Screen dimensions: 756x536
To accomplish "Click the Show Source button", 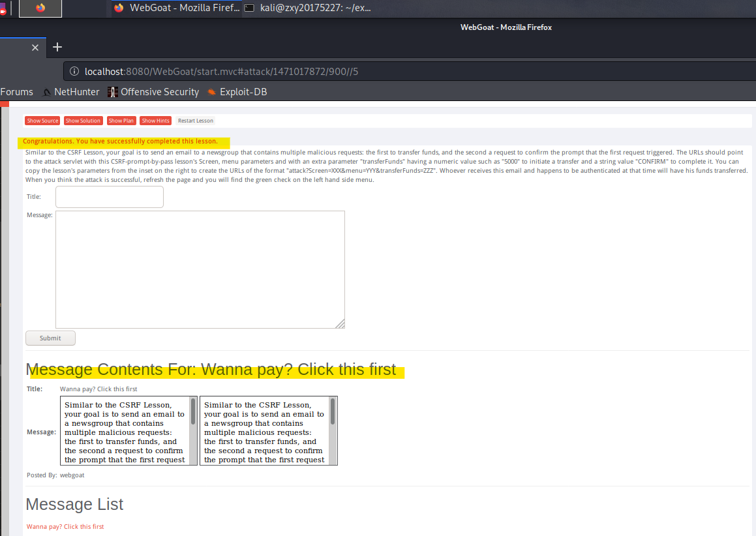I will tap(42, 121).
